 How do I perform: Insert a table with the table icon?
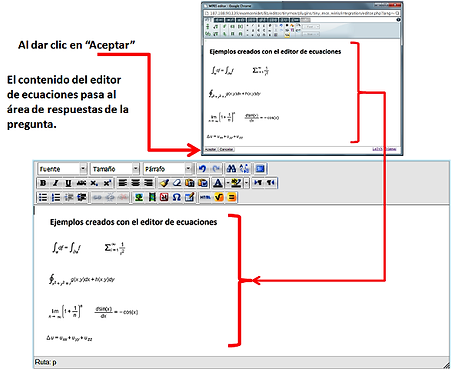pos(189,197)
